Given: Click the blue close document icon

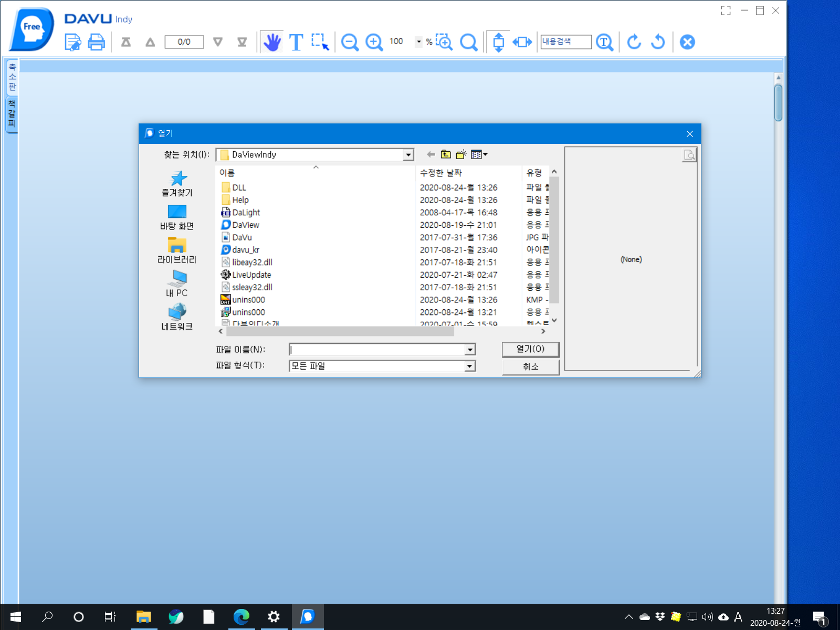Looking at the screenshot, I should pyautogui.click(x=687, y=42).
